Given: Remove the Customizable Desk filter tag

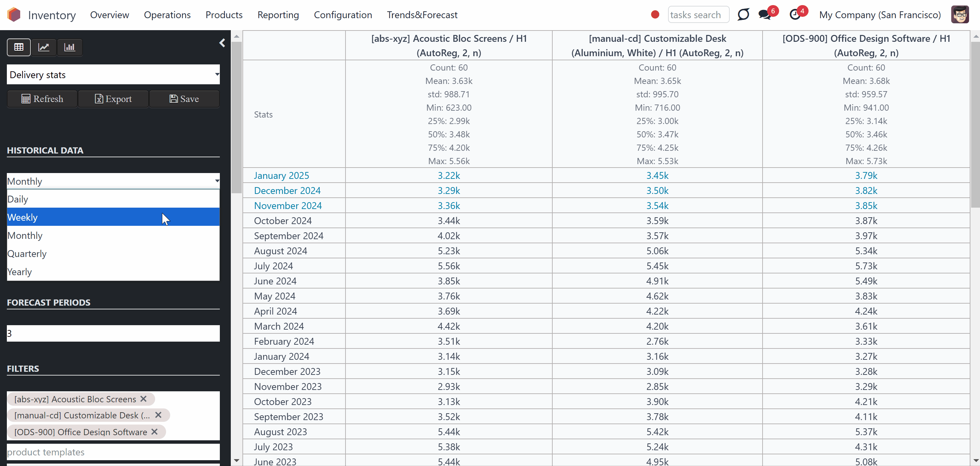Looking at the screenshot, I should point(158,415).
